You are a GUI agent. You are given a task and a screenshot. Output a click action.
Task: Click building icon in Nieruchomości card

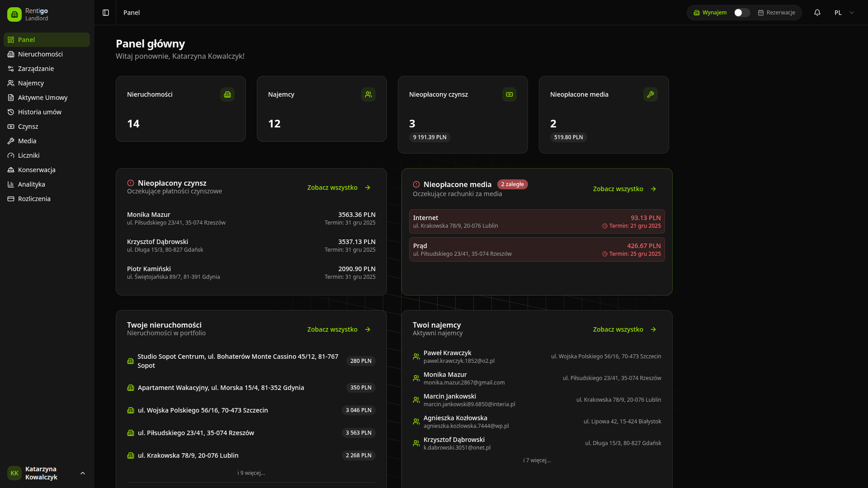pos(227,94)
